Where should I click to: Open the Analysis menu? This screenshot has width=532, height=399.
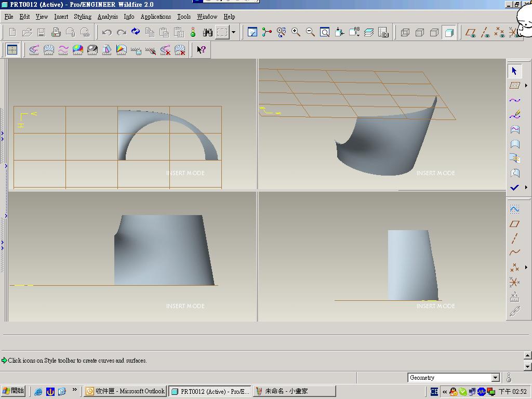coord(108,17)
